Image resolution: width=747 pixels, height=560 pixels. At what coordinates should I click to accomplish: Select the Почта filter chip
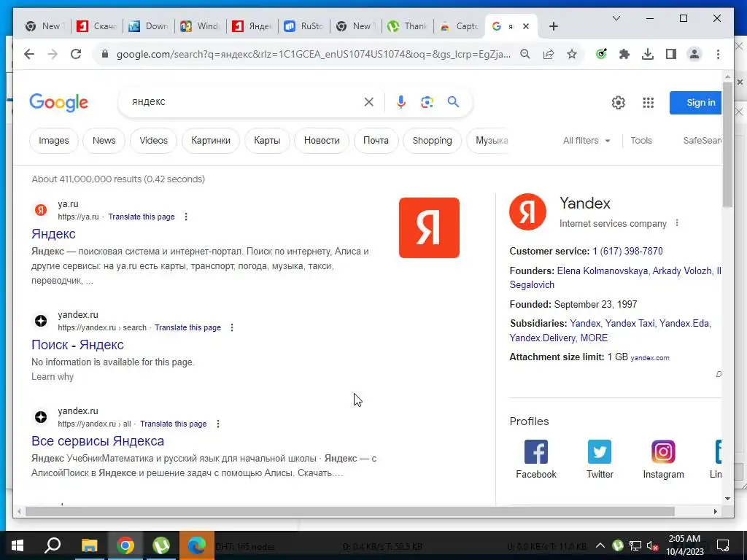376,141
